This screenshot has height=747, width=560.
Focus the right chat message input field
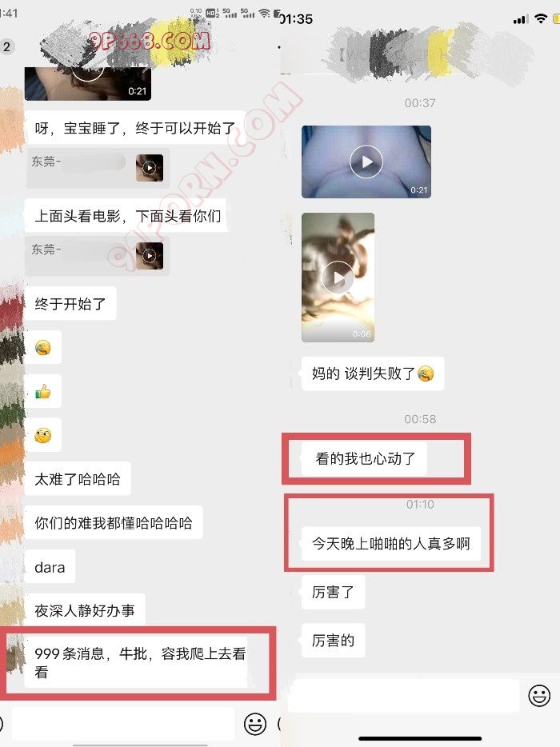(403, 696)
